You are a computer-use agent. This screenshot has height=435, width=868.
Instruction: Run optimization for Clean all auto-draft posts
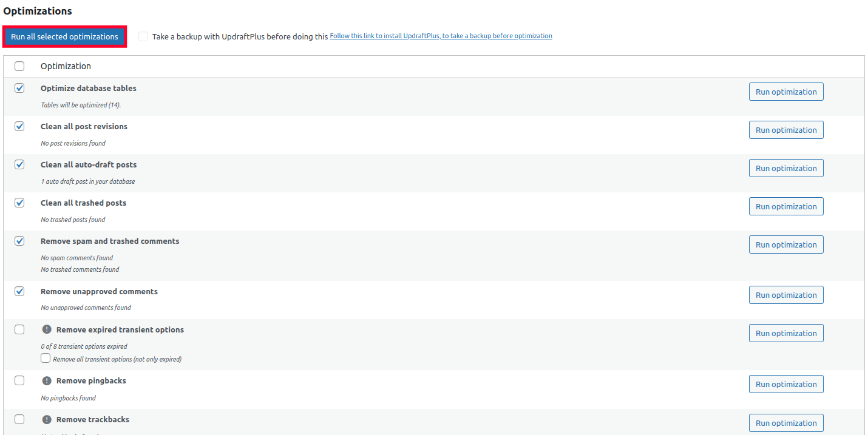pyautogui.click(x=786, y=168)
